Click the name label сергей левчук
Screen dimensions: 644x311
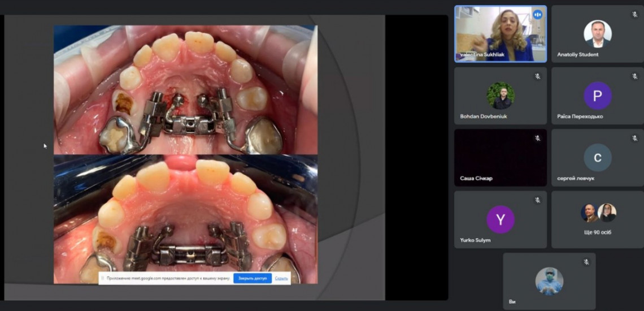576,179
